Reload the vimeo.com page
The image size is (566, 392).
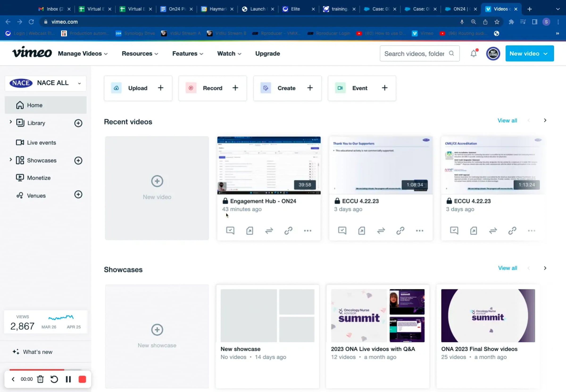tap(31, 22)
